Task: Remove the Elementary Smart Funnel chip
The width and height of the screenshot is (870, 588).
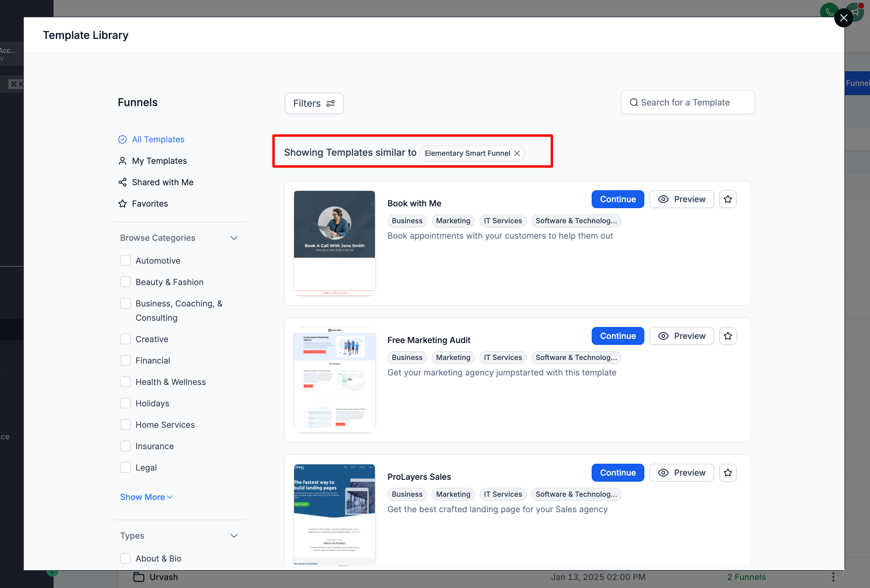Action: point(517,153)
